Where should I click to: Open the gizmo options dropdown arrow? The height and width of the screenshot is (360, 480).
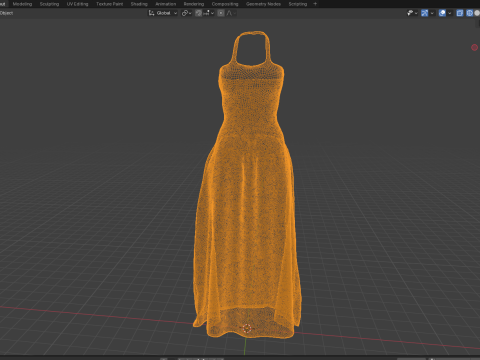[432, 13]
